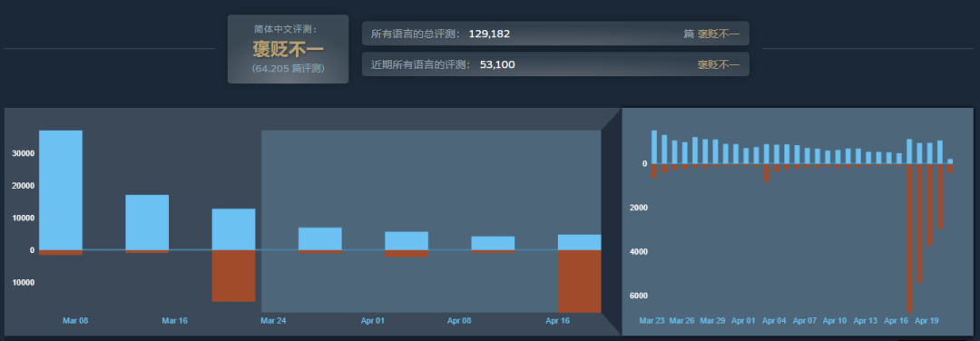This screenshot has width=980, height=341.
Task: Click the large 褒贬不一 heading text
Action: [288, 49]
